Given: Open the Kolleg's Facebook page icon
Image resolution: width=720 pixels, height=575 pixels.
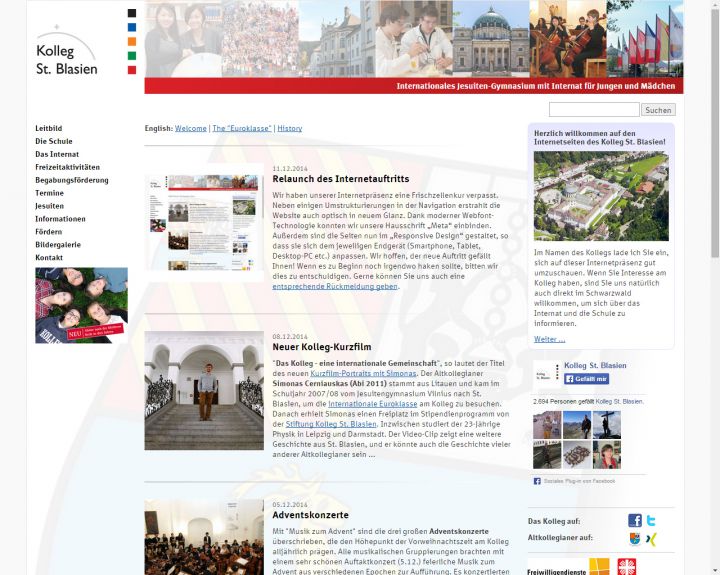Looking at the screenshot, I should (634, 520).
